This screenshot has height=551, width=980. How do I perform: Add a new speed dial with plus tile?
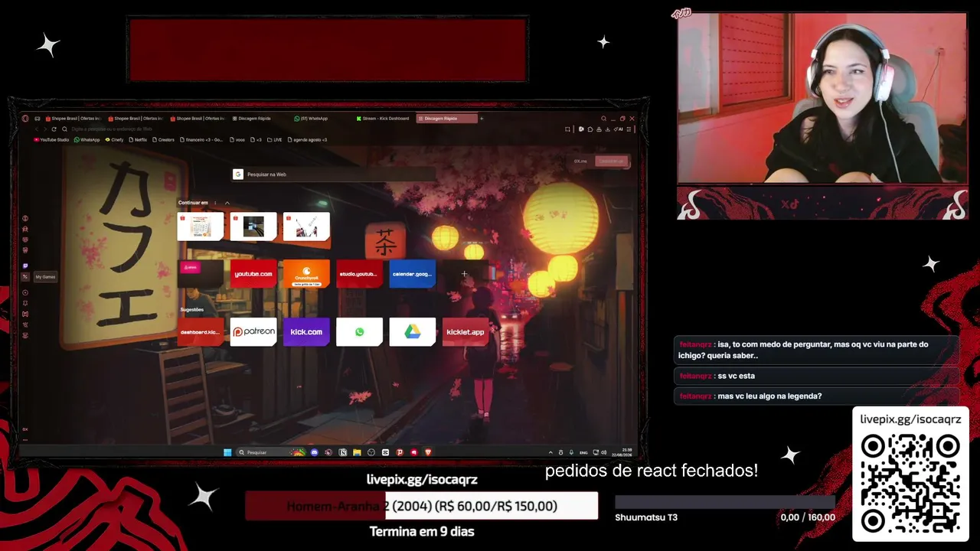pos(464,274)
